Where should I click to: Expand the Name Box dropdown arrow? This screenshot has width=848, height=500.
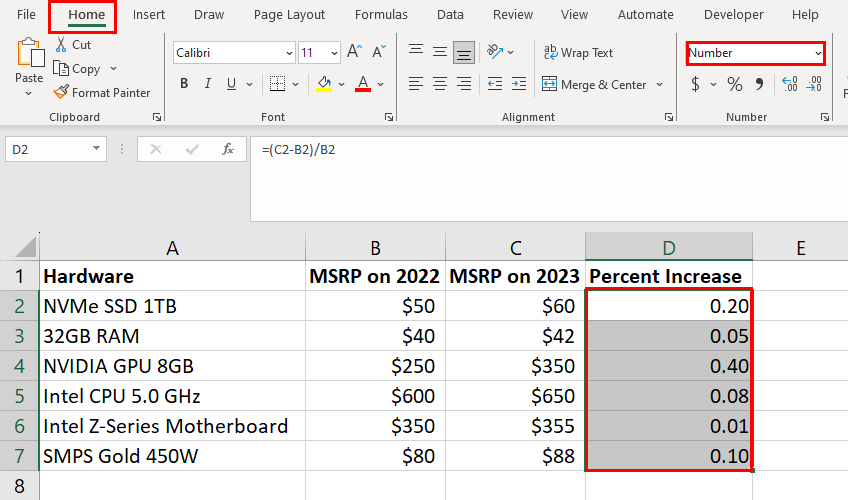pyautogui.click(x=96, y=149)
